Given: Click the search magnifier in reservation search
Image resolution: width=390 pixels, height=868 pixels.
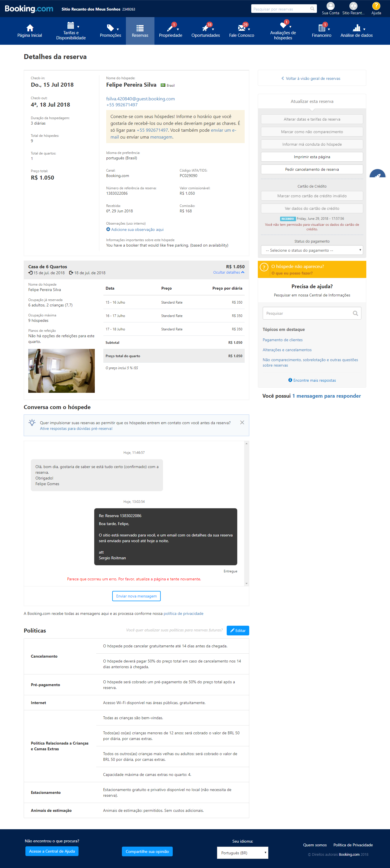Looking at the screenshot, I should tap(312, 9).
